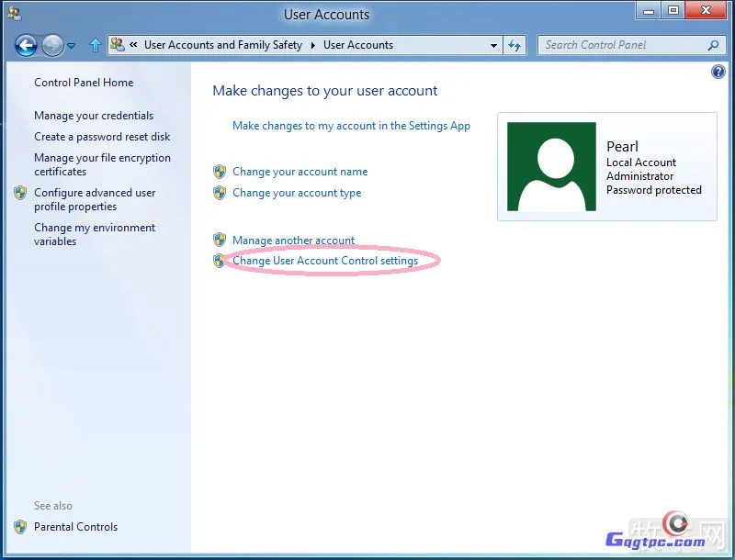
Task: Click the Back navigation arrow button
Action: coord(26,45)
